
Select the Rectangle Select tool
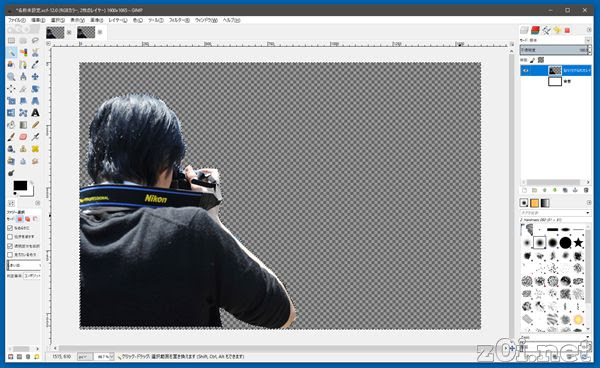11,41
